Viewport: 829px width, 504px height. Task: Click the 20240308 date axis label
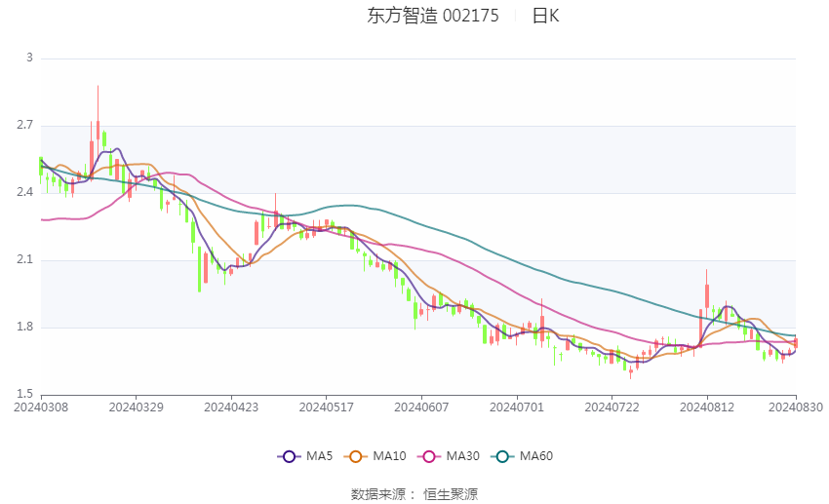(x=40, y=407)
